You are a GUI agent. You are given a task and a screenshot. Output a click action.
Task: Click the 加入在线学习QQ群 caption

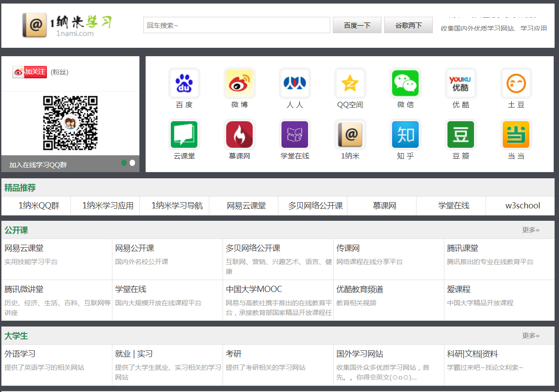coord(38,165)
